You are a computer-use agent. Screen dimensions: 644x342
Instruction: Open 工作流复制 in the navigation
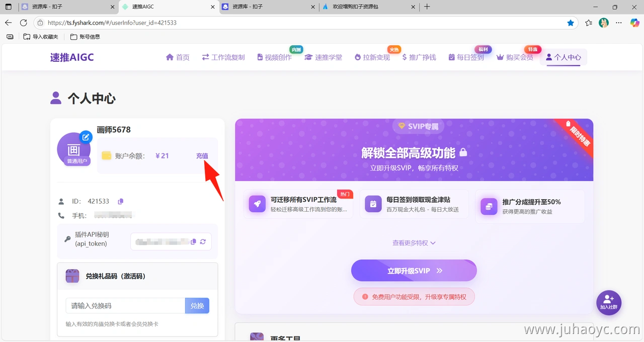(x=223, y=57)
